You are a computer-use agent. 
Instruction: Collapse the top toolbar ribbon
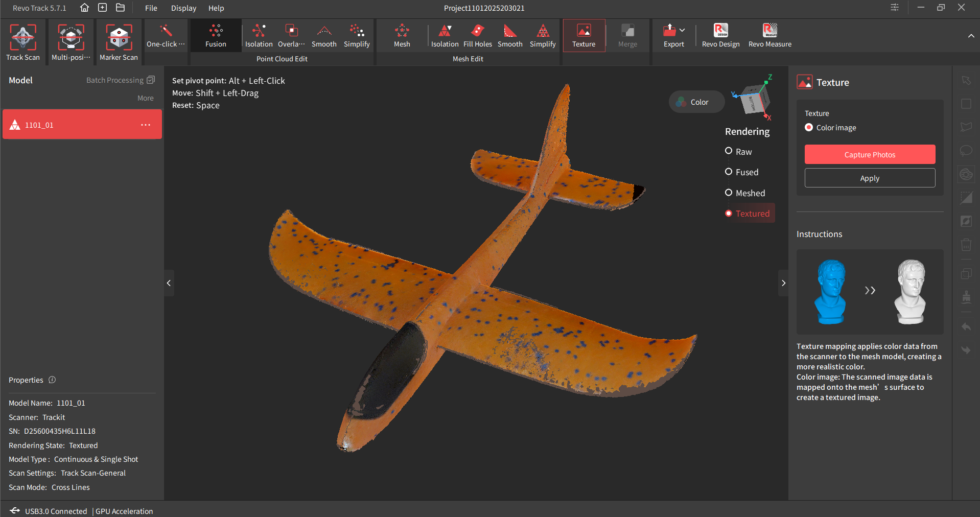[971, 36]
